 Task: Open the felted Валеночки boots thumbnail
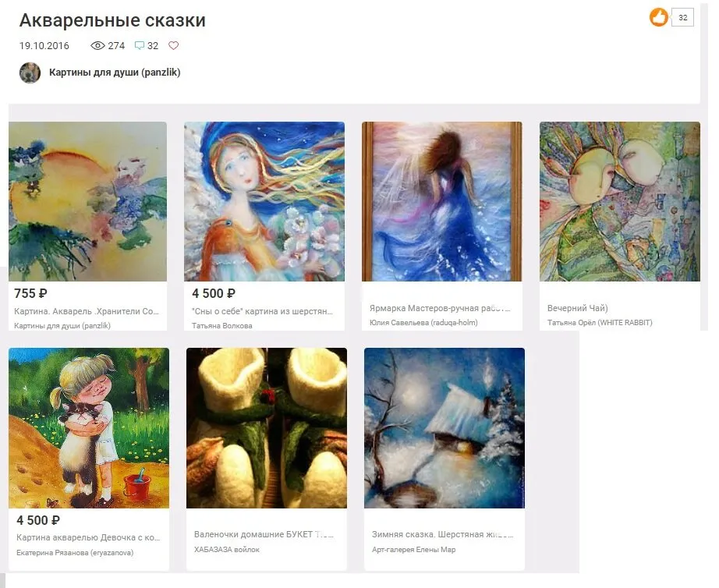coord(267,428)
